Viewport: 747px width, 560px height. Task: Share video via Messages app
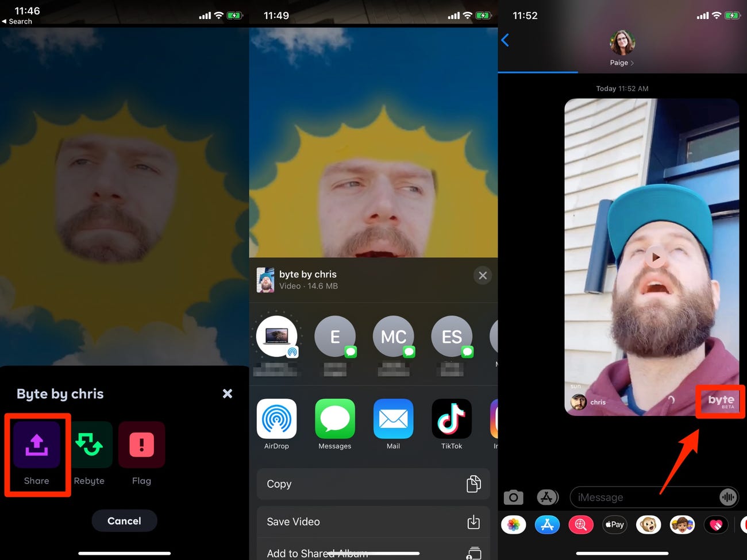[335, 419]
